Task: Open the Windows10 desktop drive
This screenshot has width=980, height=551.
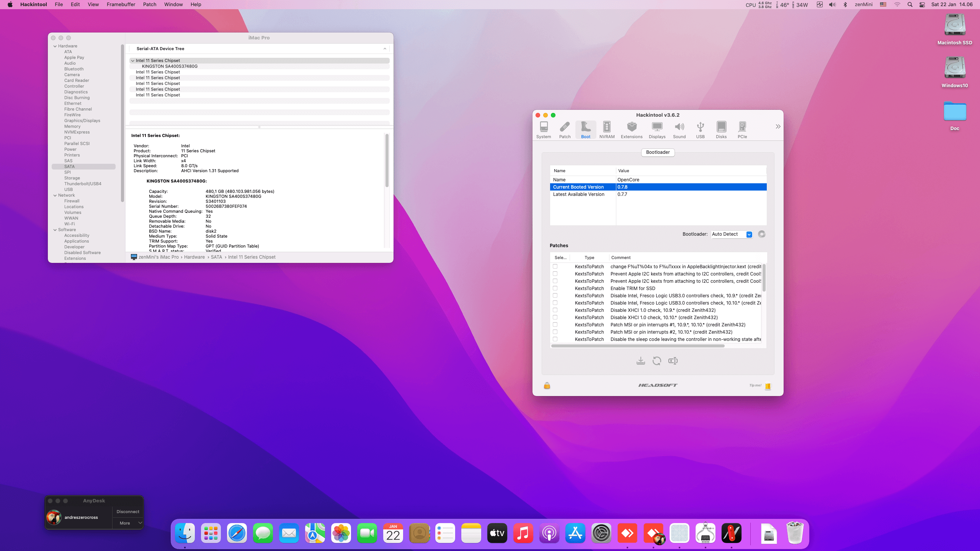Action: click(x=955, y=73)
